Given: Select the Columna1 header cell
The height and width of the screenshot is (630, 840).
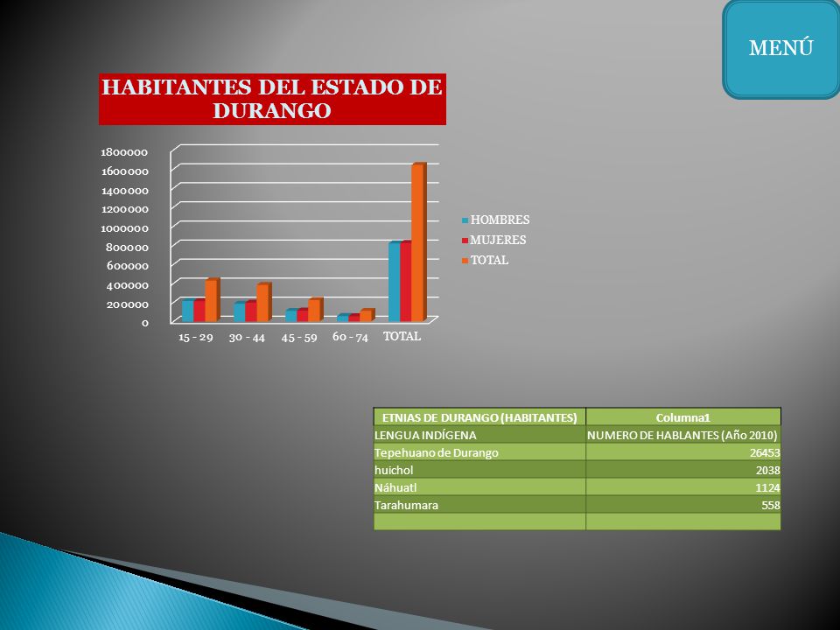Looking at the screenshot, I should pyautogui.click(x=683, y=417).
